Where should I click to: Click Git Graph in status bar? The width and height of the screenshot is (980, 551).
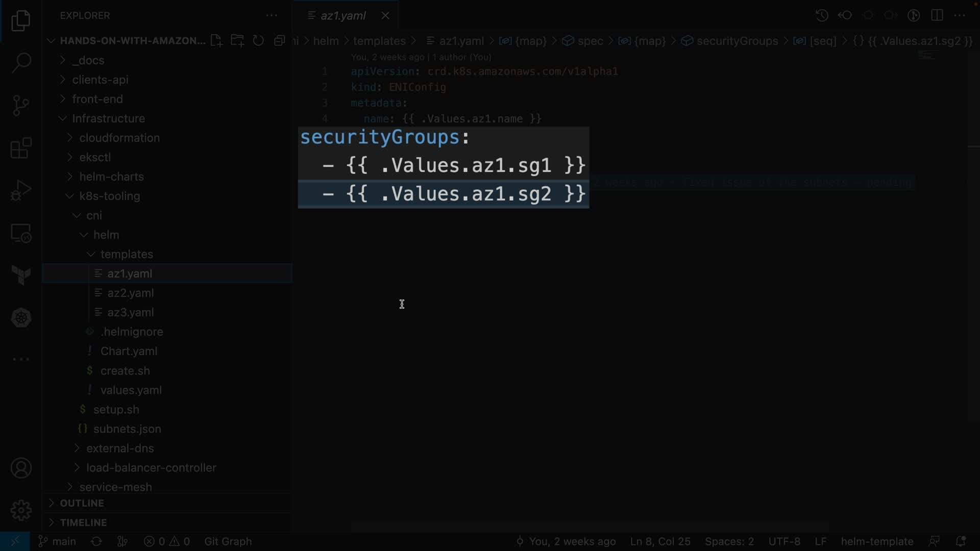(228, 541)
